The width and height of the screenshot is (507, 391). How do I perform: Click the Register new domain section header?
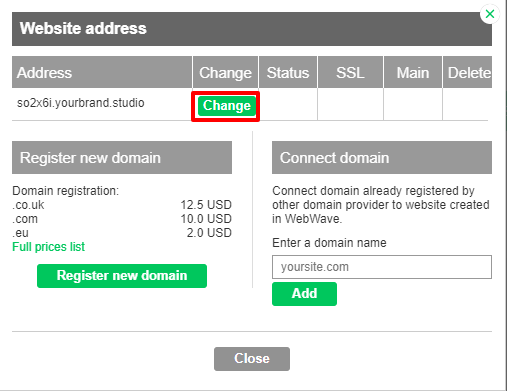(x=122, y=157)
